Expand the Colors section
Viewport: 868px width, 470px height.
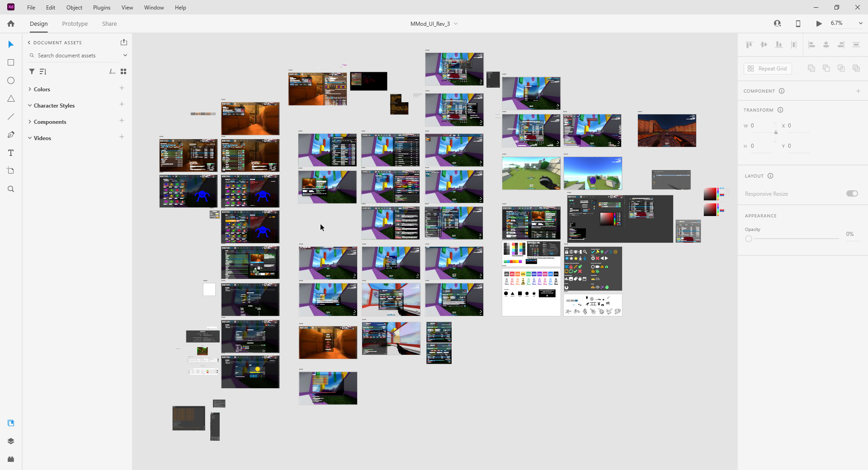(30, 89)
